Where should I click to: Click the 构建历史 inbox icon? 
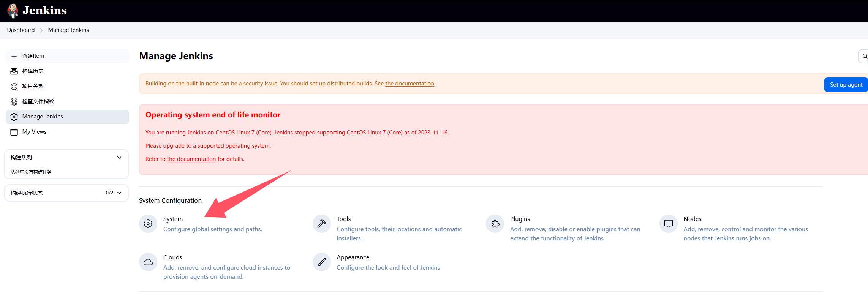14,71
